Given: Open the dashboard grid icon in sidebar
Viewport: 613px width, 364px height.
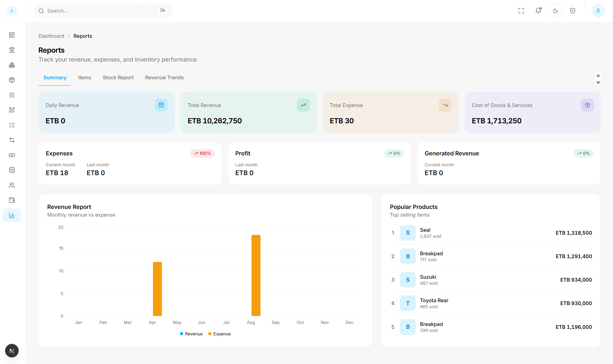Looking at the screenshot, I should coord(12,35).
